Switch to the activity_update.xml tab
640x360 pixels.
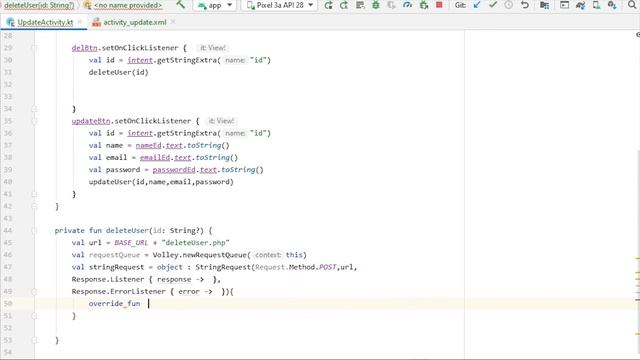(135, 22)
